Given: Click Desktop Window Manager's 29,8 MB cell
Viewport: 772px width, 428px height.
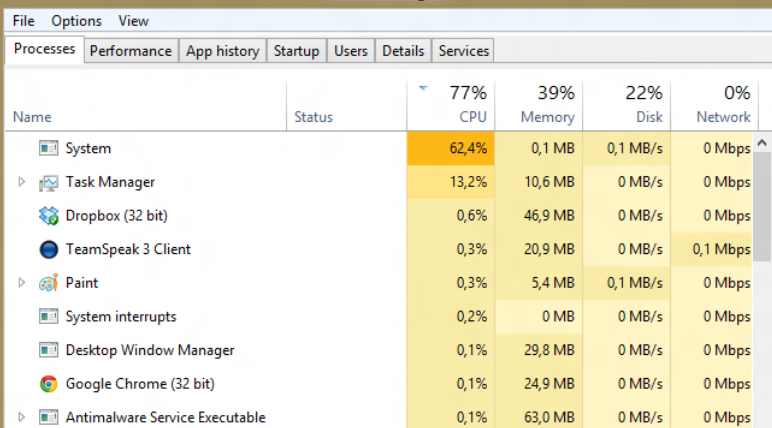Looking at the screenshot, I should click(x=539, y=350).
